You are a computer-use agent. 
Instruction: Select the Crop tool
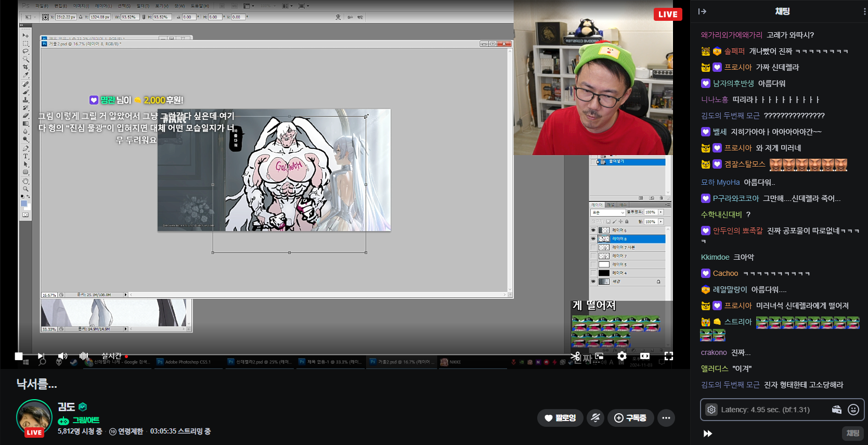tap(25, 67)
